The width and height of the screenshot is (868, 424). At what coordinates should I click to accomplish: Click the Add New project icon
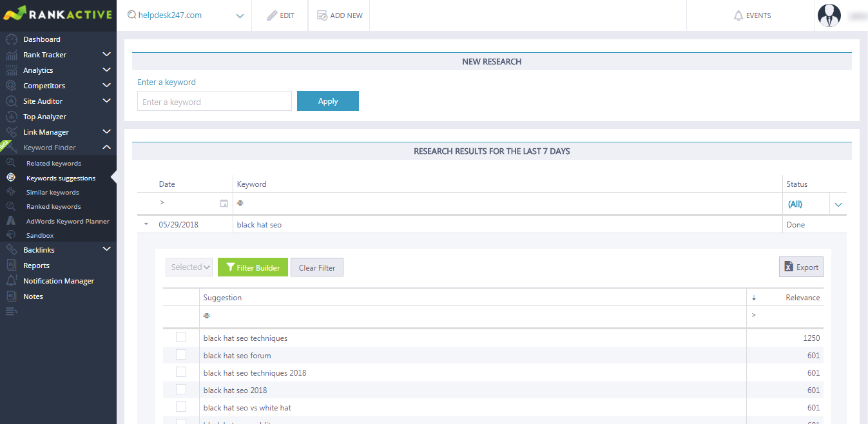[x=322, y=15]
